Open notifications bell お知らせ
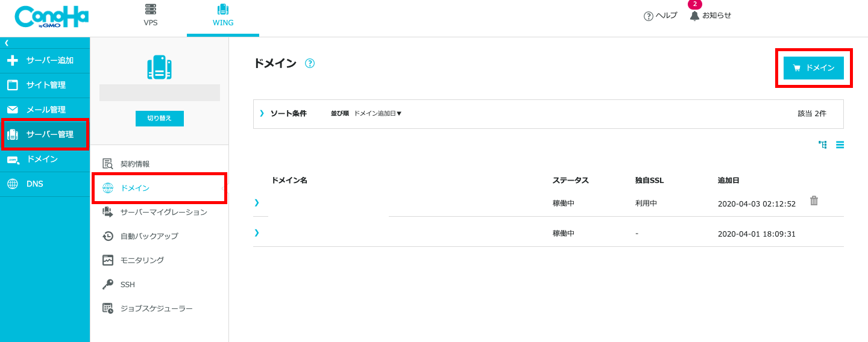 (711, 16)
